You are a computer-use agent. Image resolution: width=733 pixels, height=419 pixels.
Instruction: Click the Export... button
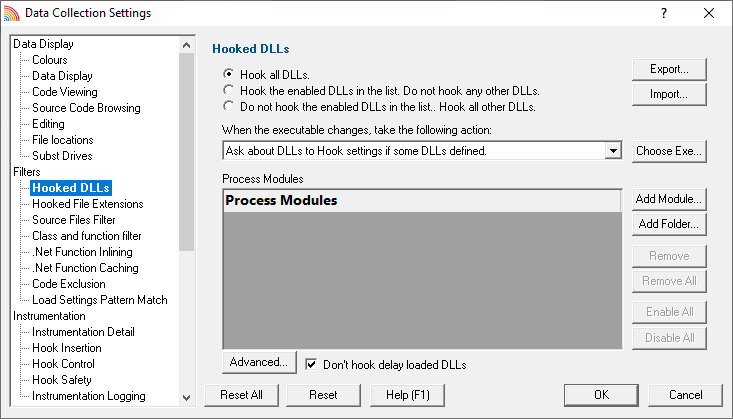(669, 69)
